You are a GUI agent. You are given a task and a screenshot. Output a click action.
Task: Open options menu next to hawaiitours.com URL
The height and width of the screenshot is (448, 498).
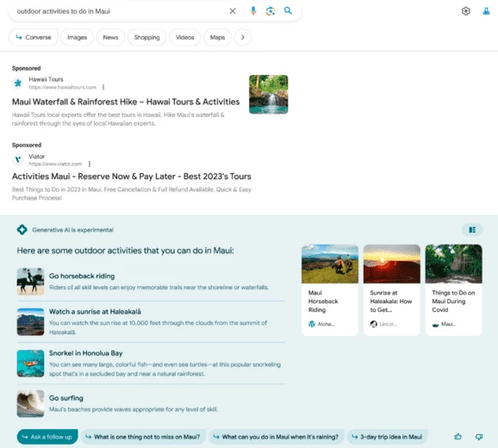click(103, 87)
